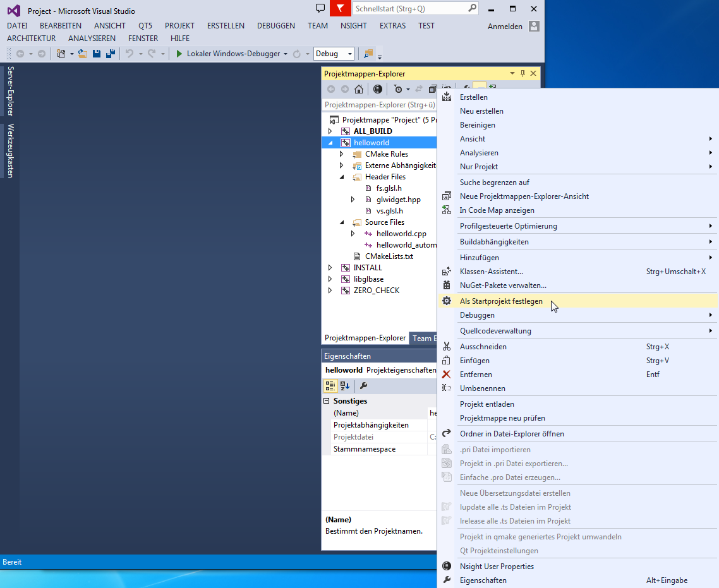The height and width of the screenshot is (588, 719).
Task: Click the red X icon beside Entfernen
Action: 446,375
